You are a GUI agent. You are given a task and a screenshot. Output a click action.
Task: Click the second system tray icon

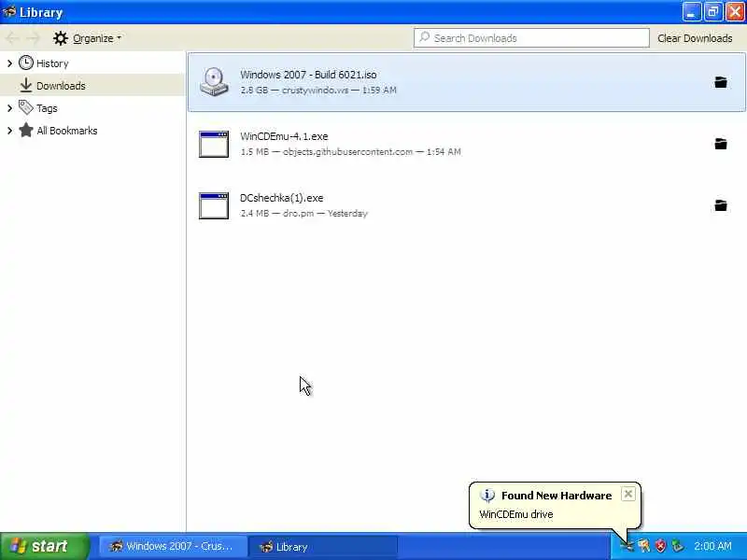coord(643,546)
